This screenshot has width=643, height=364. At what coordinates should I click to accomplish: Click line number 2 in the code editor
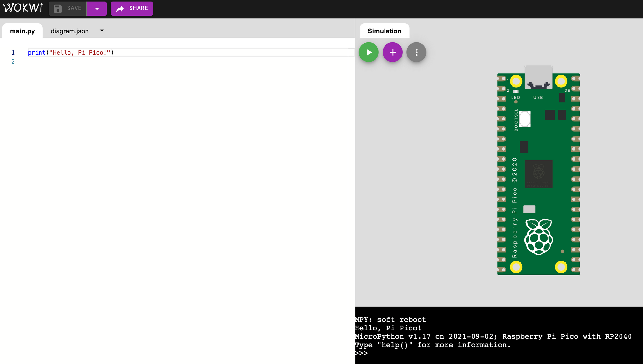pos(13,61)
